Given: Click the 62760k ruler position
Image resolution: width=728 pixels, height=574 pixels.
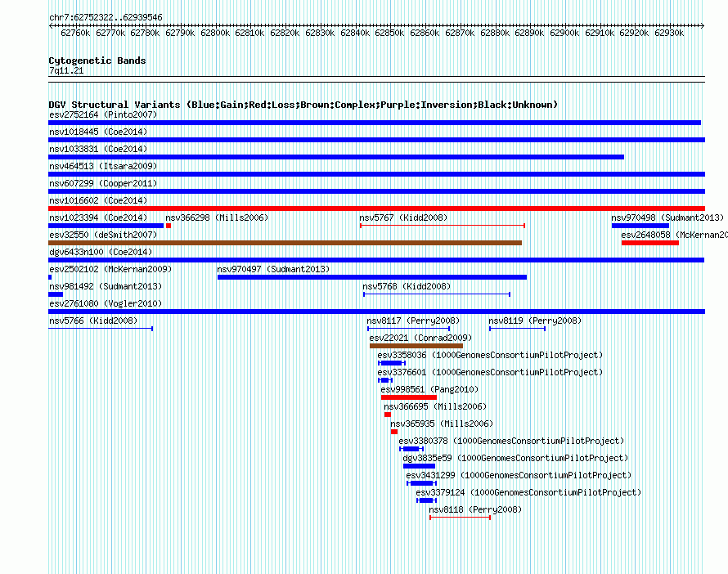Looking at the screenshot, I should click(x=75, y=33).
